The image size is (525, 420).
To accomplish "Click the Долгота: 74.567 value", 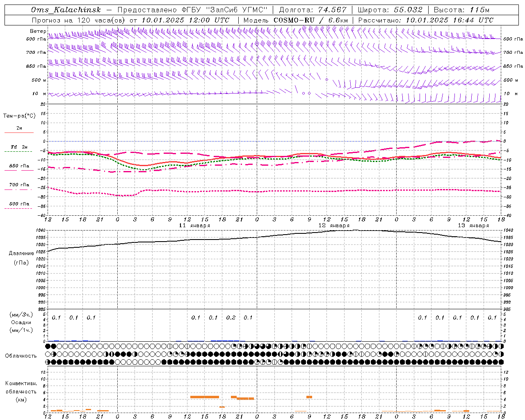I will [313, 10].
